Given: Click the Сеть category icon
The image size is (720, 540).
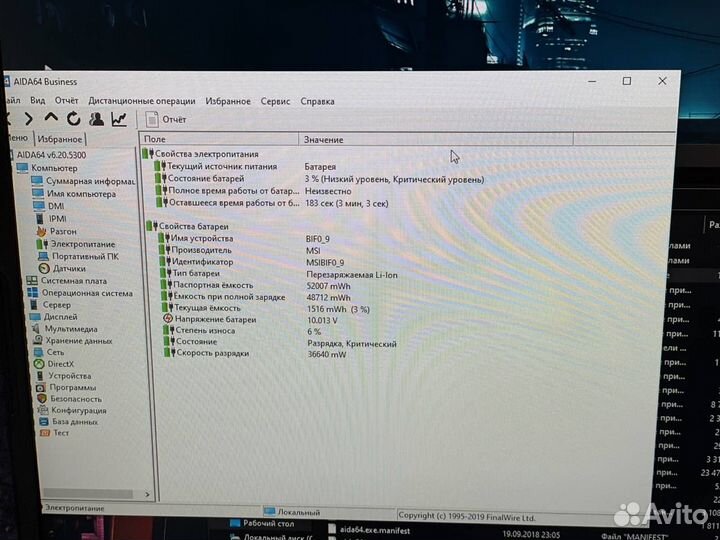Looking at the screenshot, I should tap(39, 352).
